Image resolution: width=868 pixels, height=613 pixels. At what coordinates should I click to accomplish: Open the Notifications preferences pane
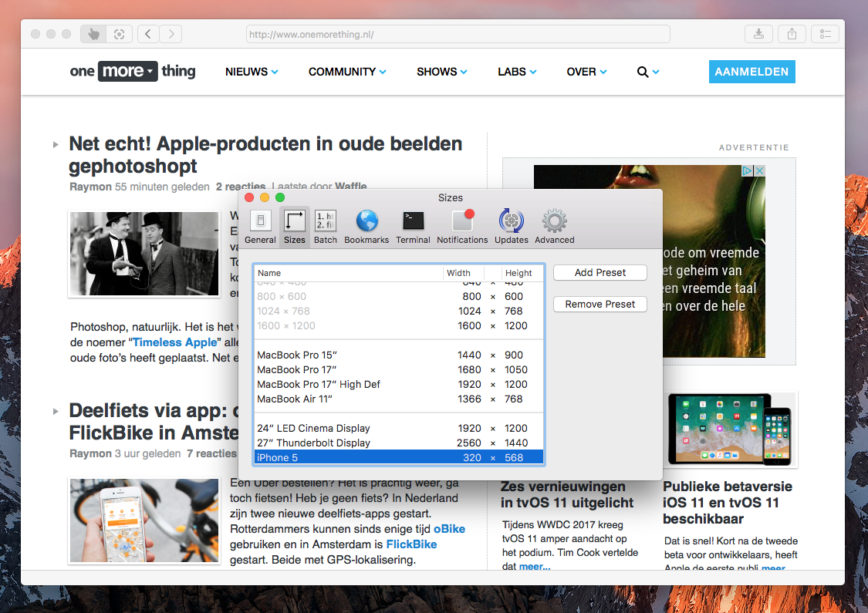[x=462, y=227]
